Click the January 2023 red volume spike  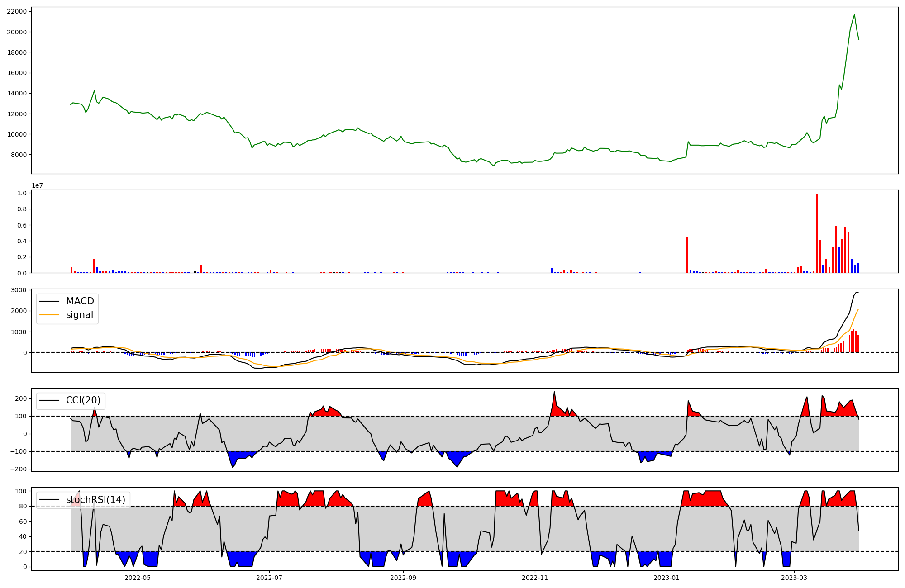click(687, 255)
